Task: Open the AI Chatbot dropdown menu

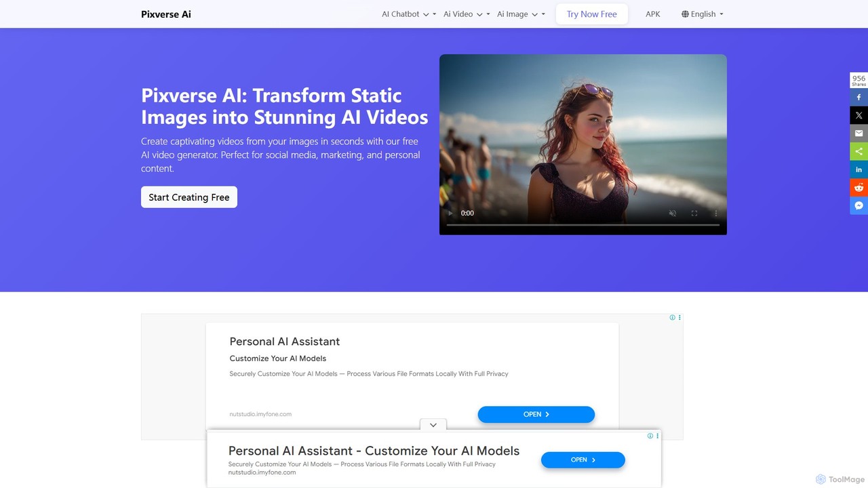Action: (x=409, y=14)
